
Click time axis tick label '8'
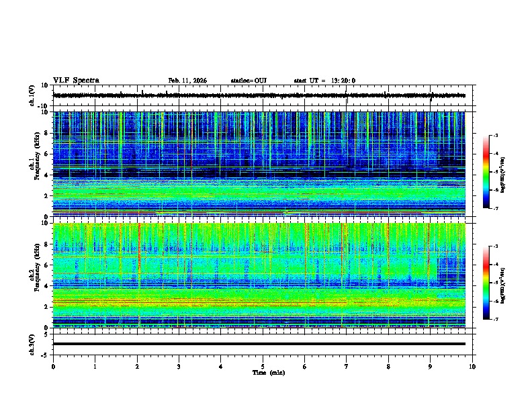pyautogui.click(x=388, y=367)
